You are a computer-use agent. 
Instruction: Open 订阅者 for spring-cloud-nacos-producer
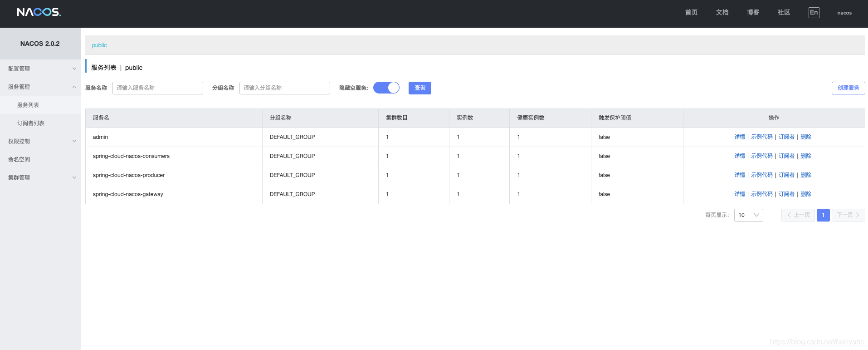[x=786, y=175]
